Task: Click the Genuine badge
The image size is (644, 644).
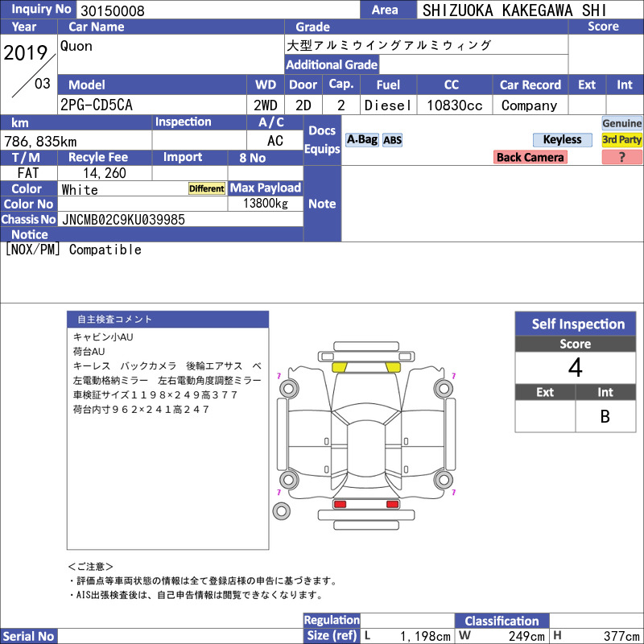Action: 621,123
